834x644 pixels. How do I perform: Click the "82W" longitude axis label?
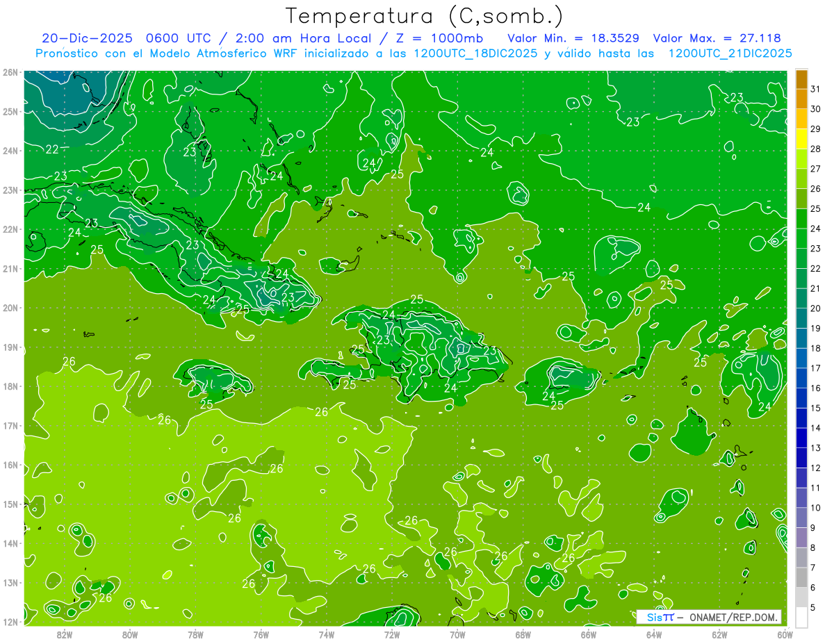coord(65,634)
